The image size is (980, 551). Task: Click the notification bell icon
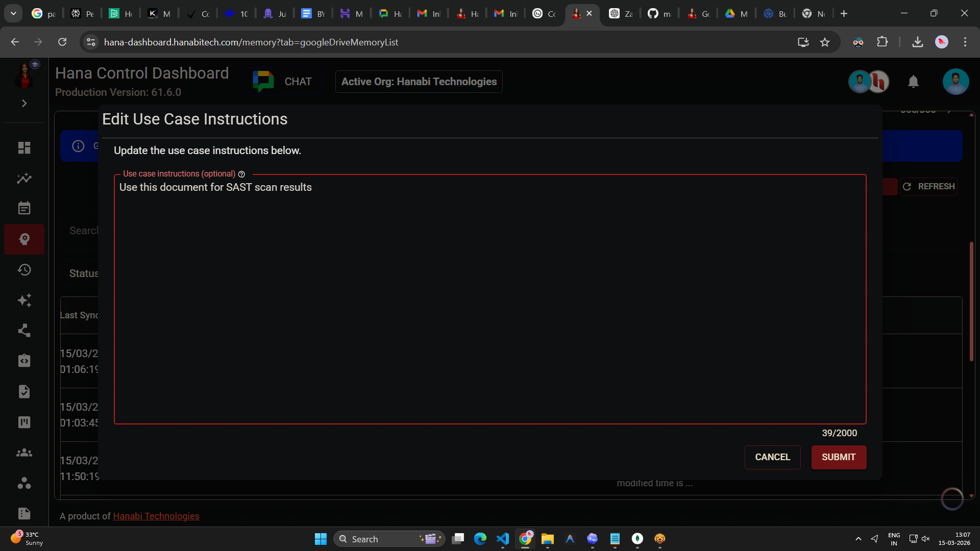[913, 82]
